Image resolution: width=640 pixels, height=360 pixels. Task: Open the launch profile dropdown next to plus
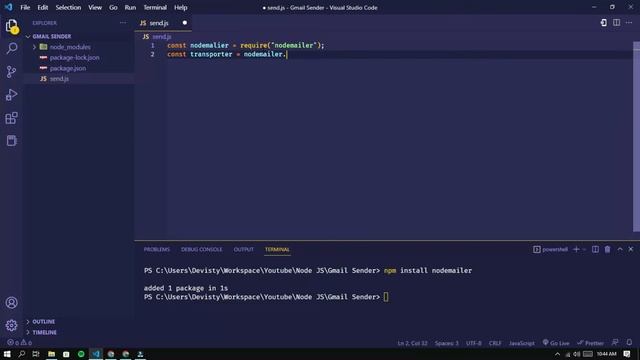584,249
